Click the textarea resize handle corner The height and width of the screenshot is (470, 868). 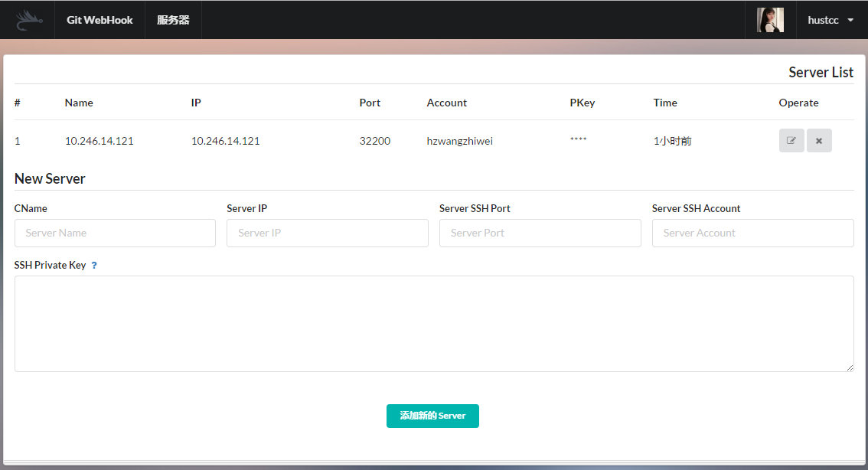point(850,367)
